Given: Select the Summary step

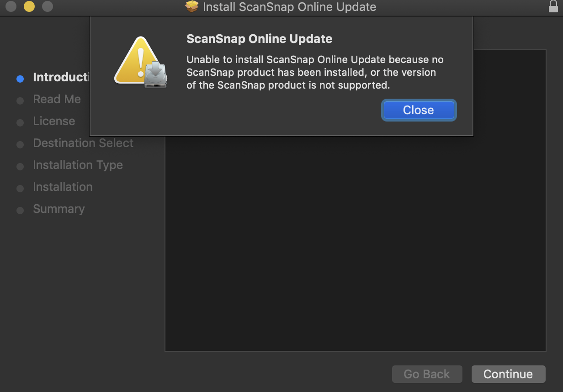Looking at the screenshot, I should tap(58, 209).
